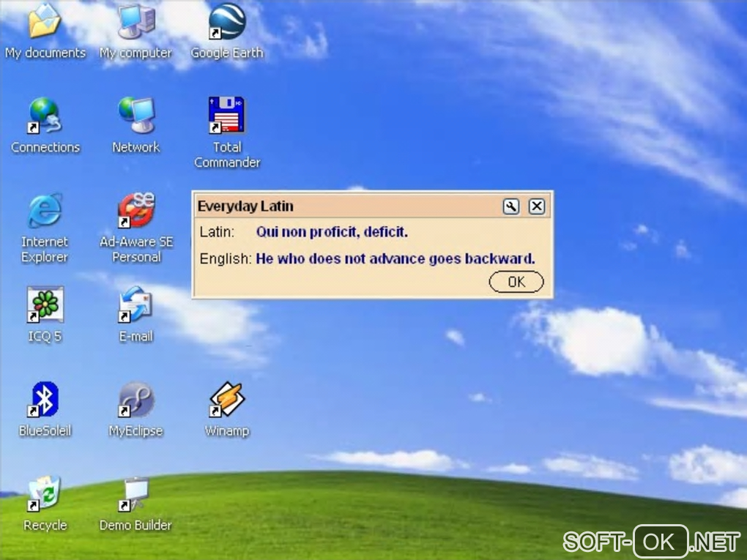Select the Network desktop icon
This screenshot has height=560, width=747.
[136, 115]
